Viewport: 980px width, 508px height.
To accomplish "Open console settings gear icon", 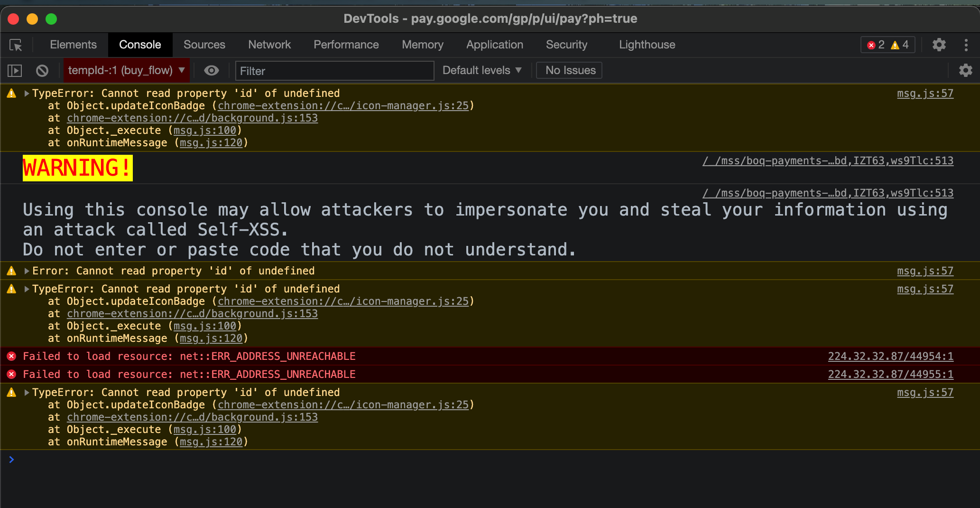I will click(x=965, y=71).
